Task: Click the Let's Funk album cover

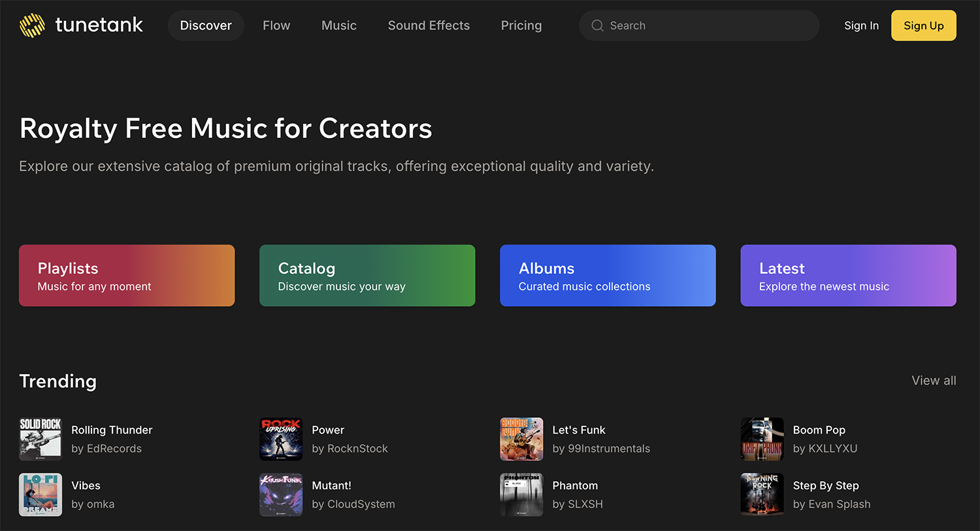Action: coord(521,439)
